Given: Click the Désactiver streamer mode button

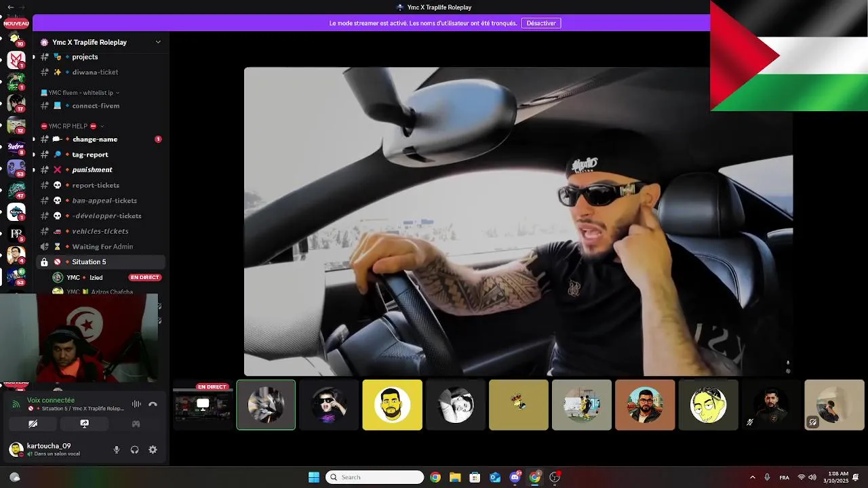Looking at the screenshot, I should (x=541, y=23).
